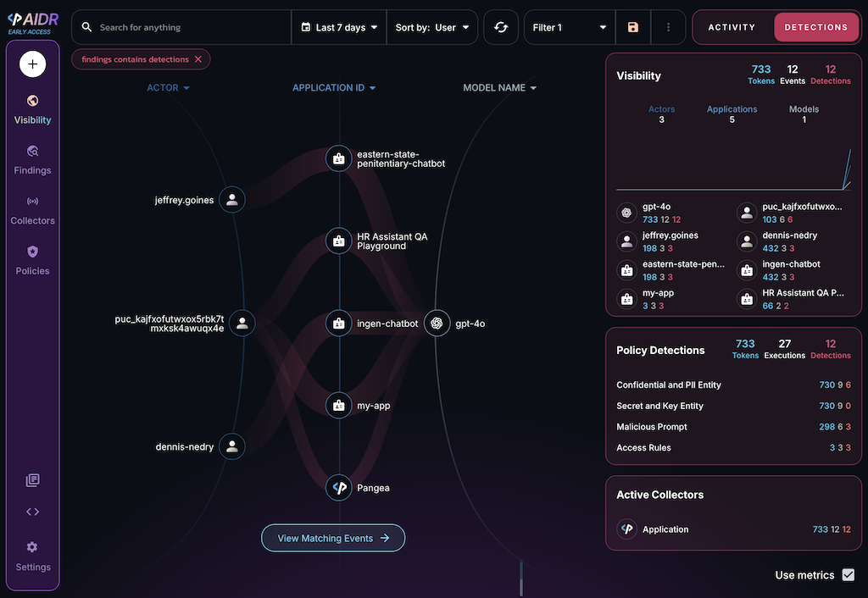The width and height of the screenshot is (868, 598).
Task: Open the Policies shield icon
Action: [32, 252]
